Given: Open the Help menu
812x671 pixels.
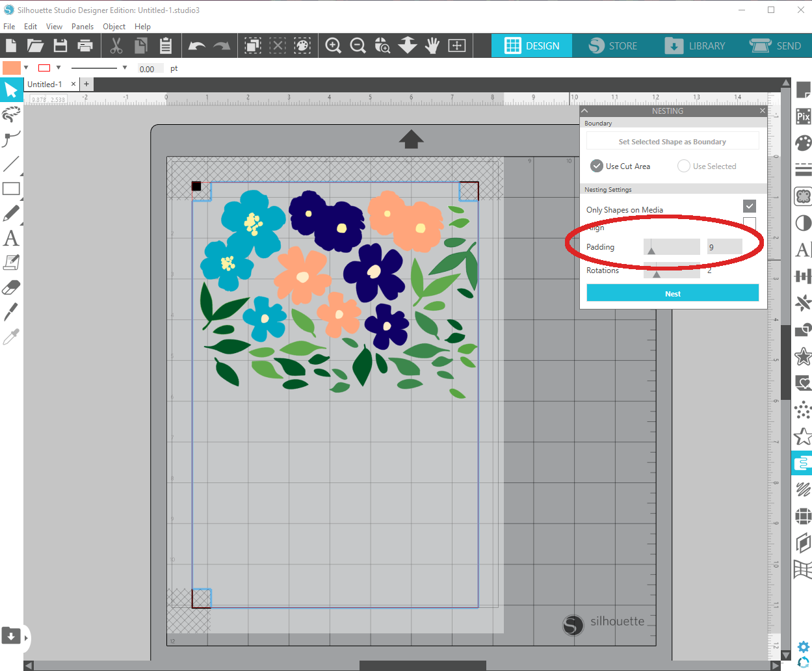Looking at the screenshot, I should (142, 27).
